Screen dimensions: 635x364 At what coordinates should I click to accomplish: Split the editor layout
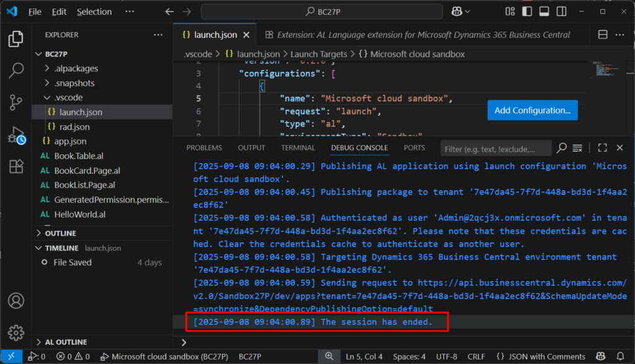(x=602, y=35)
